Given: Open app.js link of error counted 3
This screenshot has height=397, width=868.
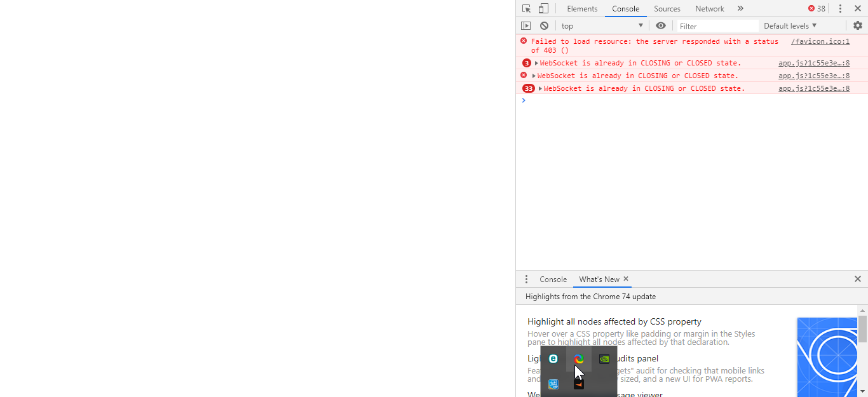Looking at the screenshot, I should 814,63.
